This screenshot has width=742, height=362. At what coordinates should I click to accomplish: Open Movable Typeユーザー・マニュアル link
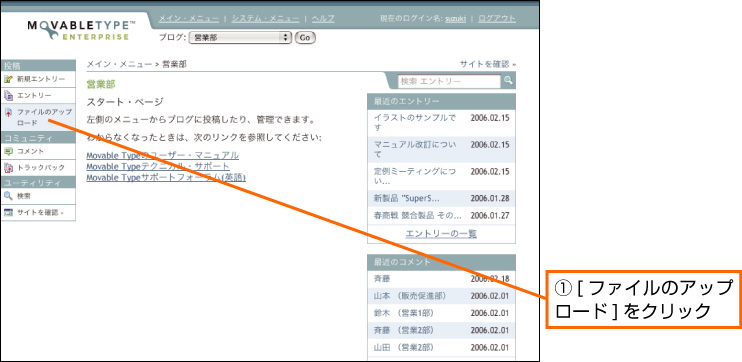point(162,155)
